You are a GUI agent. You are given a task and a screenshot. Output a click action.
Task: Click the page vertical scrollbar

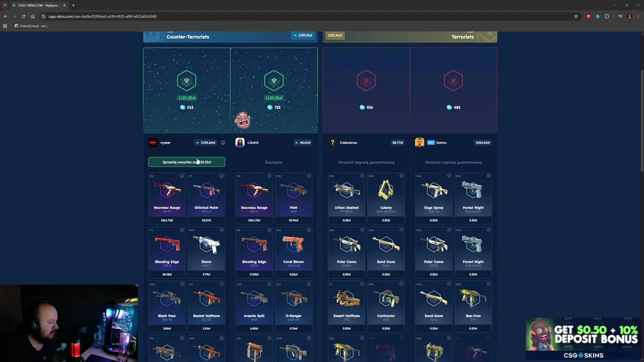(x=641, y=121)
